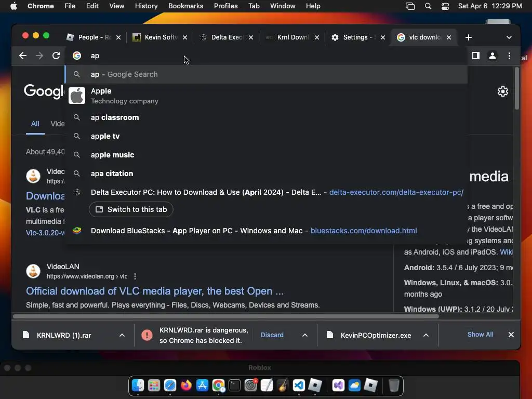The width and height of the screenshot is (532, 399).
Task: Open the purple Visual Studio Dock icon
Action: tap(338, 385)
